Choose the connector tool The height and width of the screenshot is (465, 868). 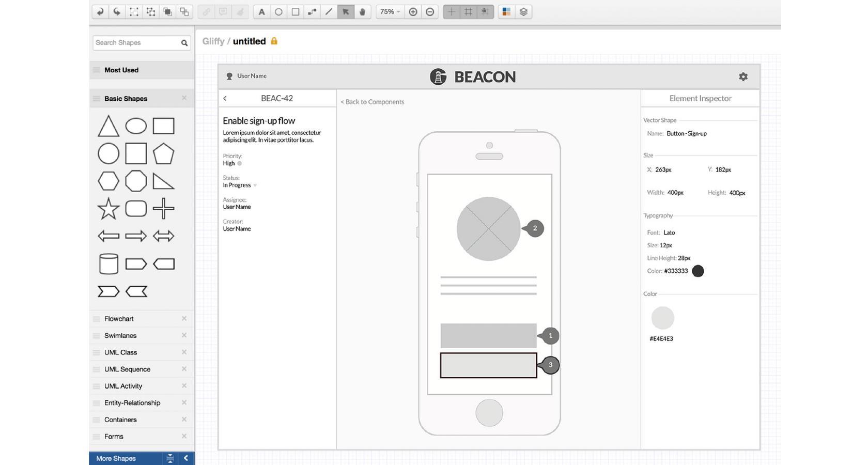tap(312, 12)
